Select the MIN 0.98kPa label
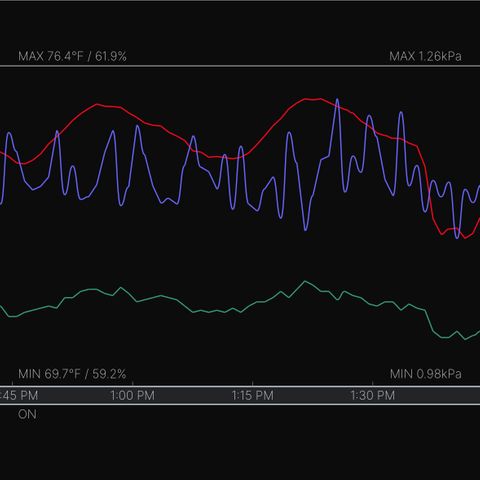Viewport: 480px width, 480px height. click(x=426, y=374)
